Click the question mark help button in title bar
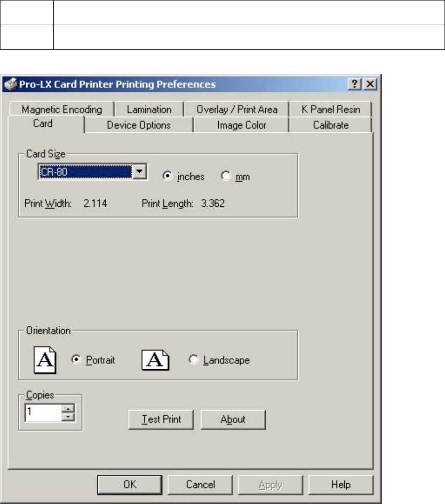This screenshot has height=504, width=445. (x=355, y=84)
